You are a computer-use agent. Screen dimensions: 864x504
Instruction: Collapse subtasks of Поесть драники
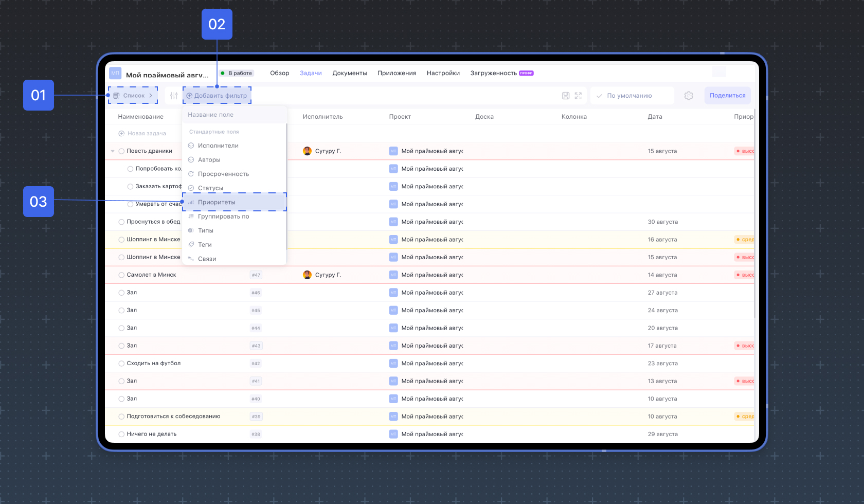tap(113, 151)
